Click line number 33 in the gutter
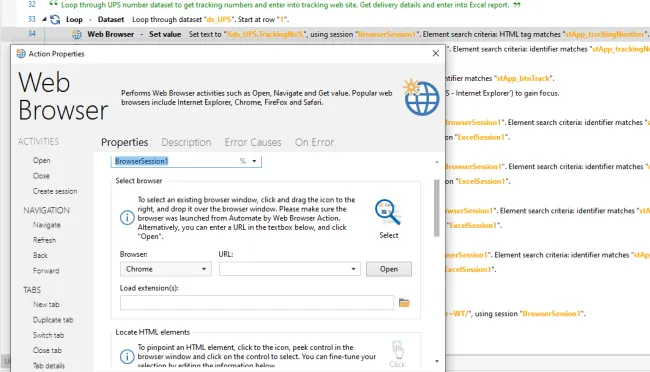This screenshot has height=372, width=650. coord(32,19)
